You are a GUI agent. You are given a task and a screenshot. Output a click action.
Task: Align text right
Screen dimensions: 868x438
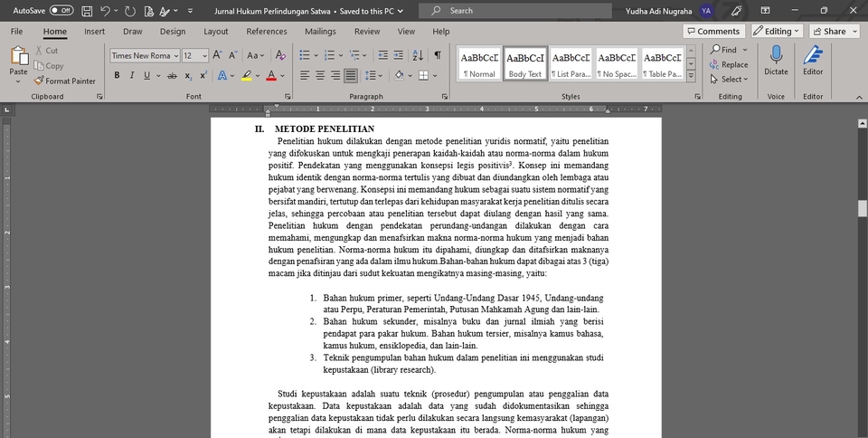pos(335,76)
